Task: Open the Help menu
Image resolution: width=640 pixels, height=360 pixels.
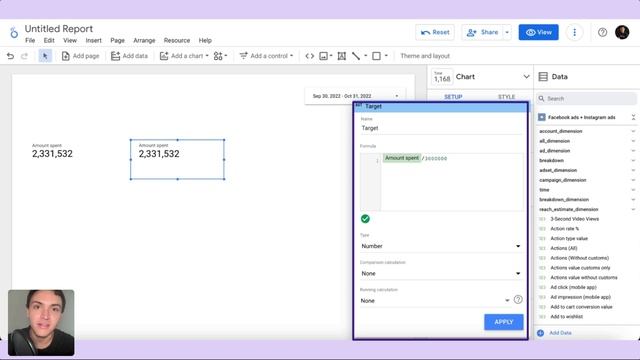Action: (205, 40)
